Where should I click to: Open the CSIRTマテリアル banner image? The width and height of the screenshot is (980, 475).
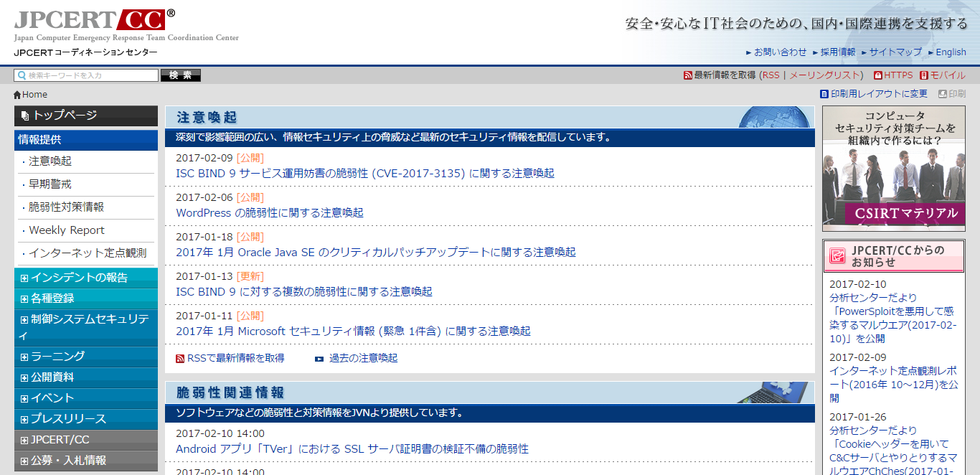pos(893,169)
